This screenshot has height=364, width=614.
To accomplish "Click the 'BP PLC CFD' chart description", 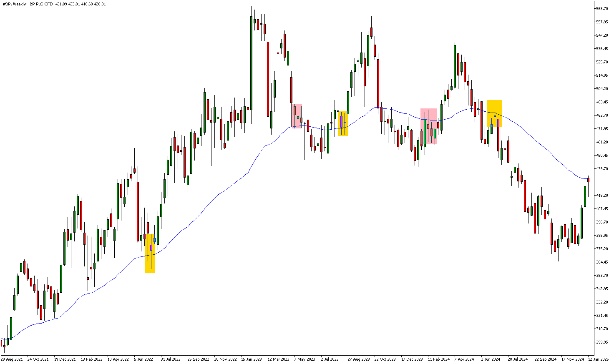I will point(41,4).
